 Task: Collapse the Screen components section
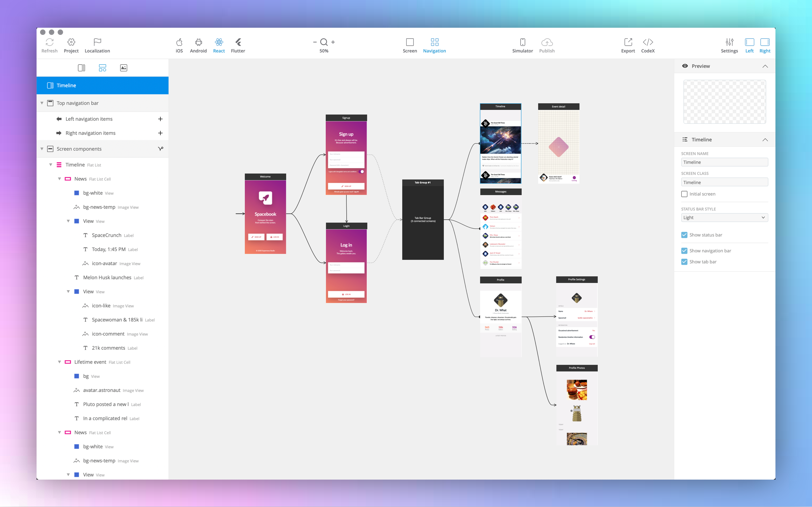(x=42, y=149)
